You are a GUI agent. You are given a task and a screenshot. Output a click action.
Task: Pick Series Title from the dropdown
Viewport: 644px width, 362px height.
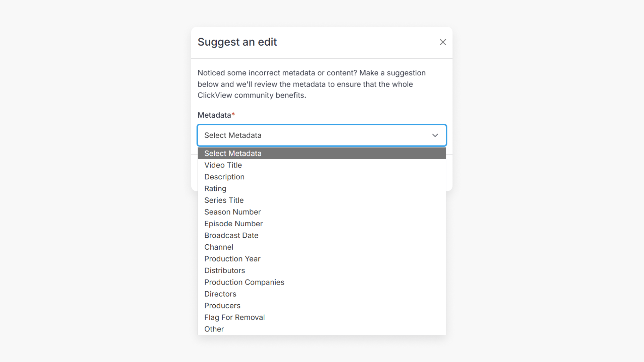(224, 200)
